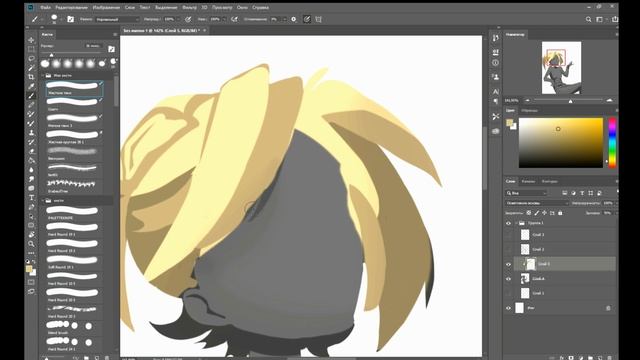Image resolution: width=640 pixels, height=360 pixels.
Task: Select the Zoom tool magnifier
Action: (x=31, y=244)
